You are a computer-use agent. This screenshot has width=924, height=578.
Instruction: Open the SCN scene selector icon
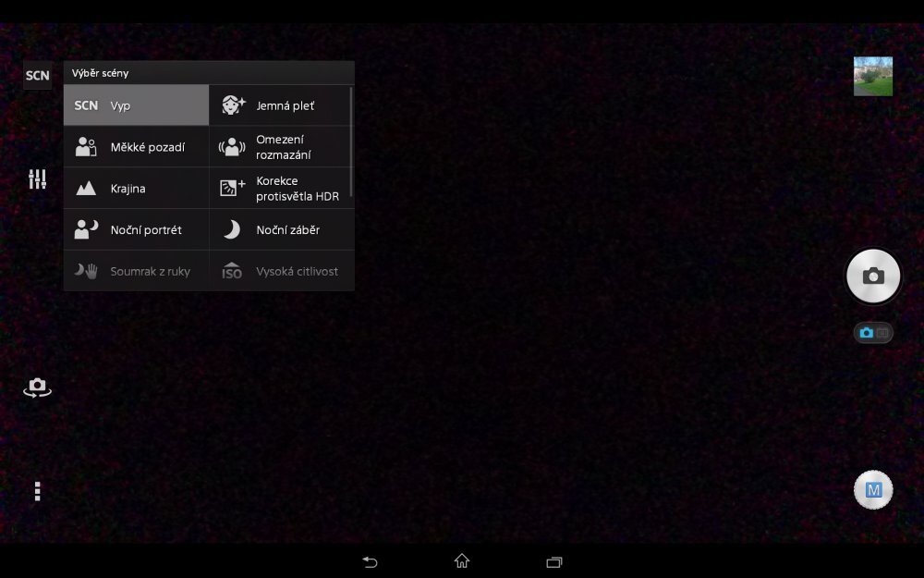37,75
